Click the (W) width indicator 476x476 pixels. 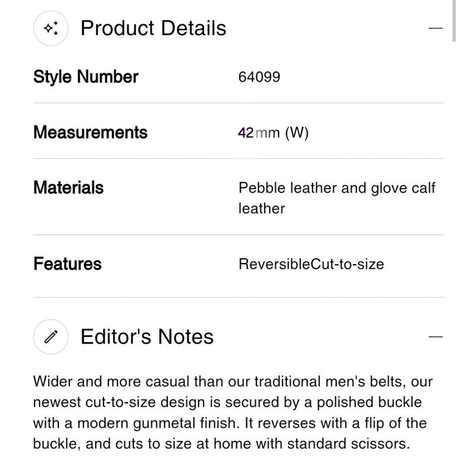(297, 133)
